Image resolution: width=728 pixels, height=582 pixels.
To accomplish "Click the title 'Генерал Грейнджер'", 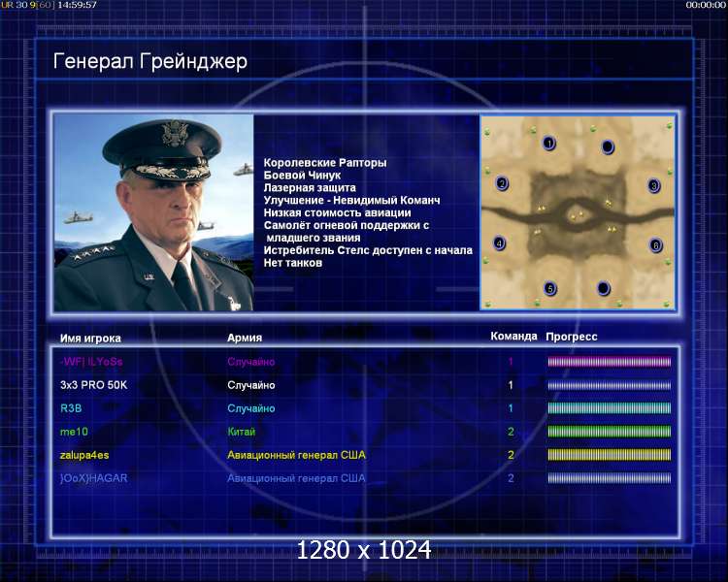I will pos(149,62).
